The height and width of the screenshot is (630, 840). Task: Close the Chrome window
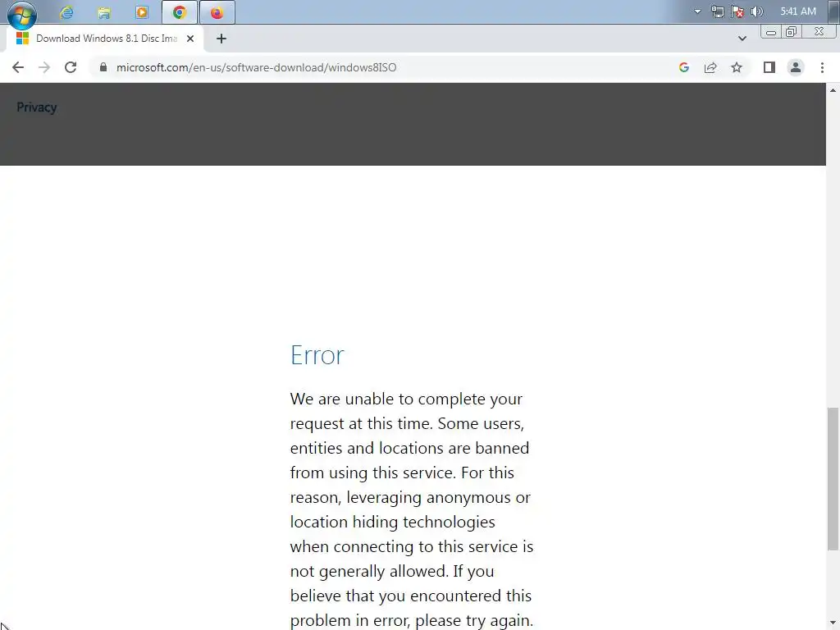(x=819, y=32)
